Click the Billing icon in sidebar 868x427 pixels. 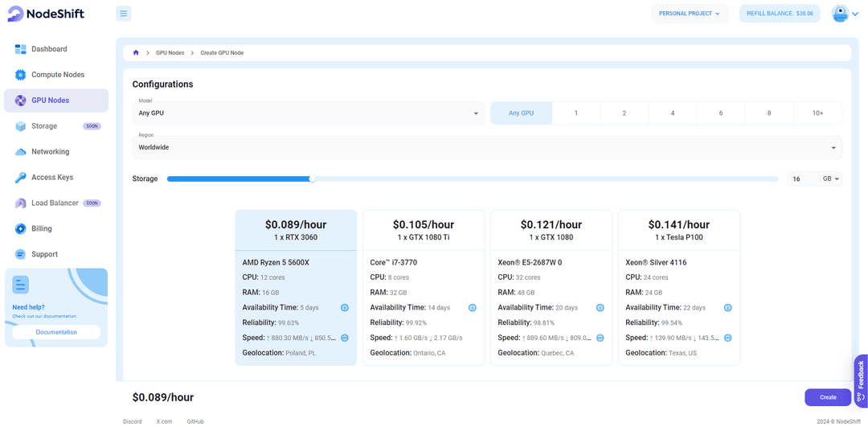pyautogui.click(x=20, y=228)
